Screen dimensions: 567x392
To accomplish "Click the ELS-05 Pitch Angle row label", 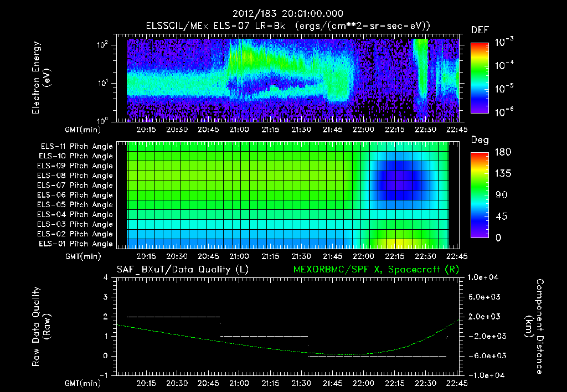I will (x=75, y=205).
